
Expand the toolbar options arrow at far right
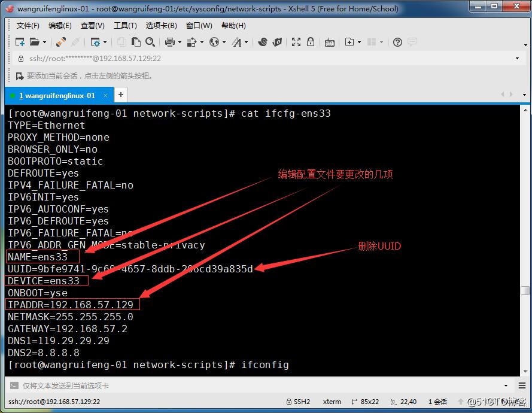(525, 45)
